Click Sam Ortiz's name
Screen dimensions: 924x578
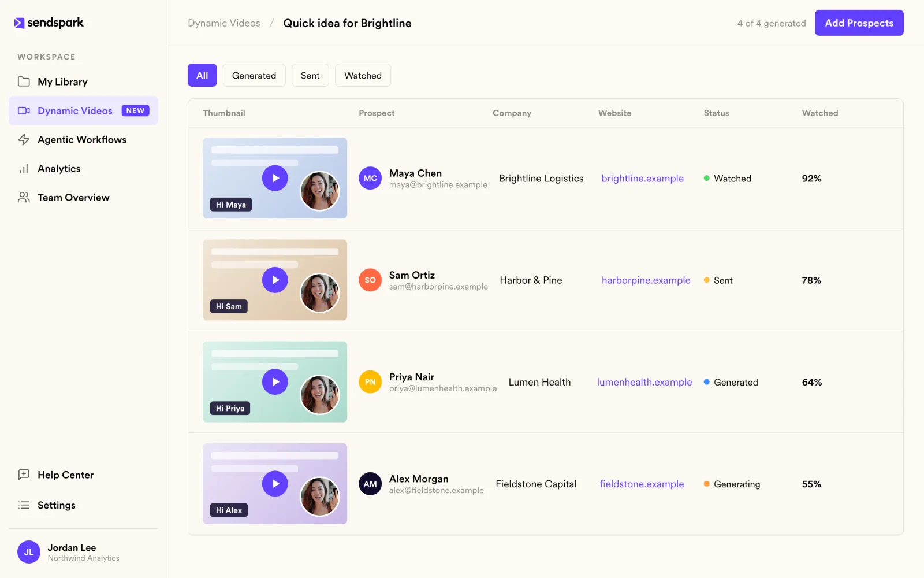tap(412, 275)
